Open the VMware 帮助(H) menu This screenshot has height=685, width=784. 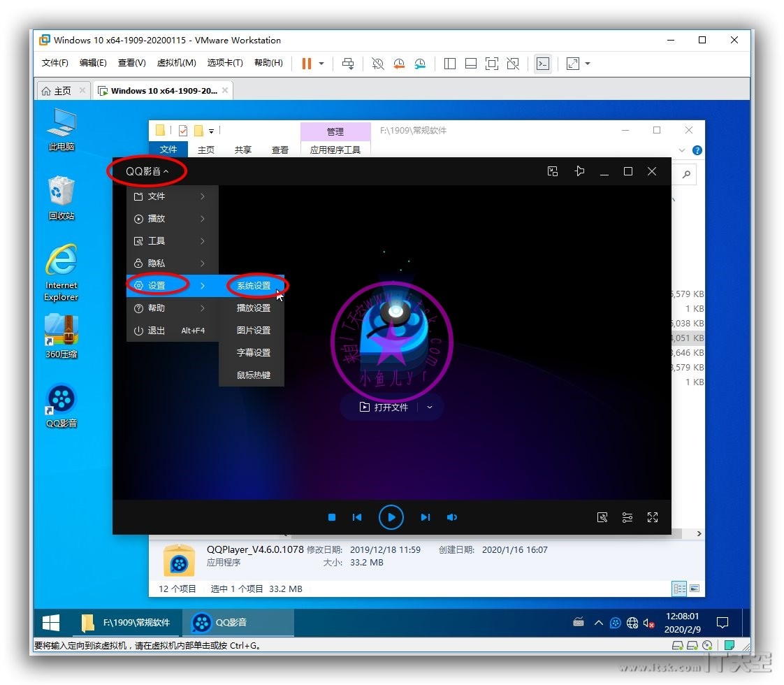[268, 62]
